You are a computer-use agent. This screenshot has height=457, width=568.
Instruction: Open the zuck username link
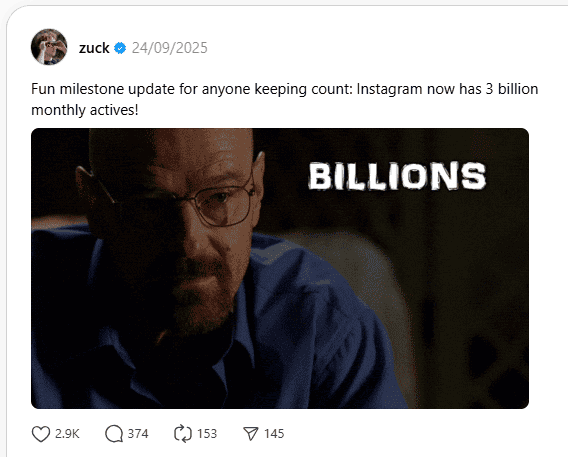coord(94,48)
